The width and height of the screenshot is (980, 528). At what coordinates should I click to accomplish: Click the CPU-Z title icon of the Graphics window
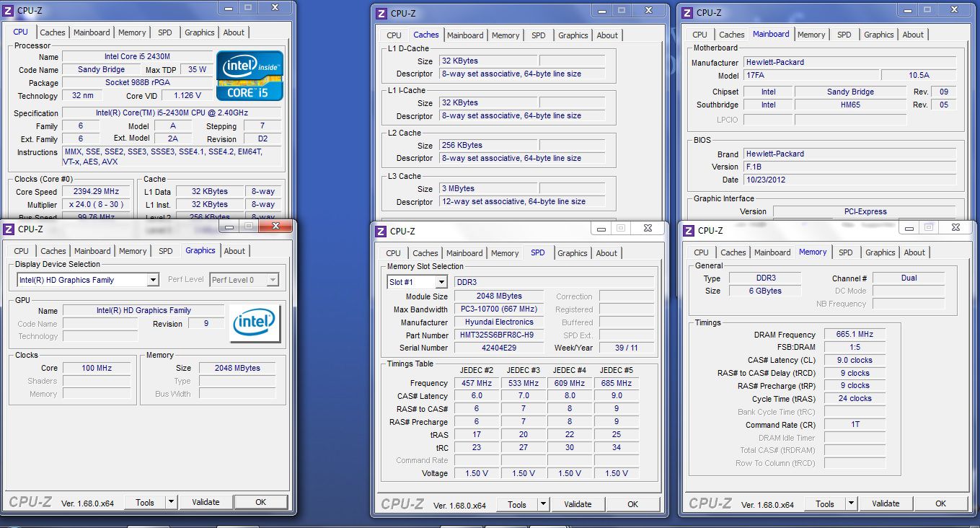9,229
